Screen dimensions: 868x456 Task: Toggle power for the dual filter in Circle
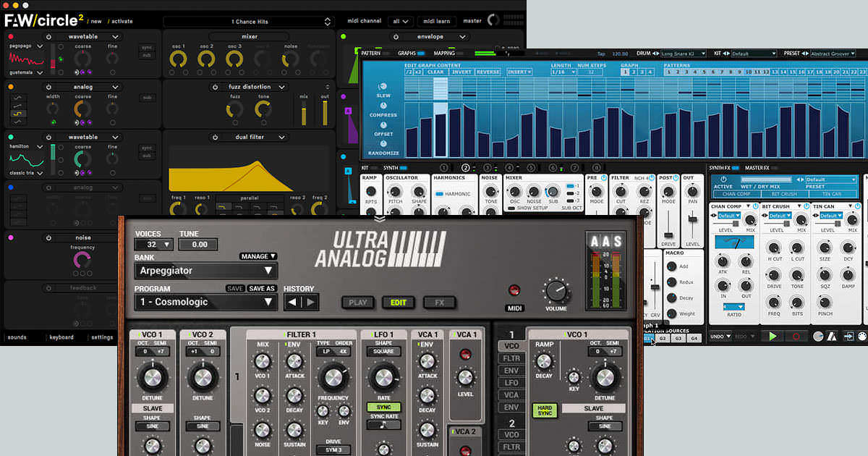(x=216, y=137)
